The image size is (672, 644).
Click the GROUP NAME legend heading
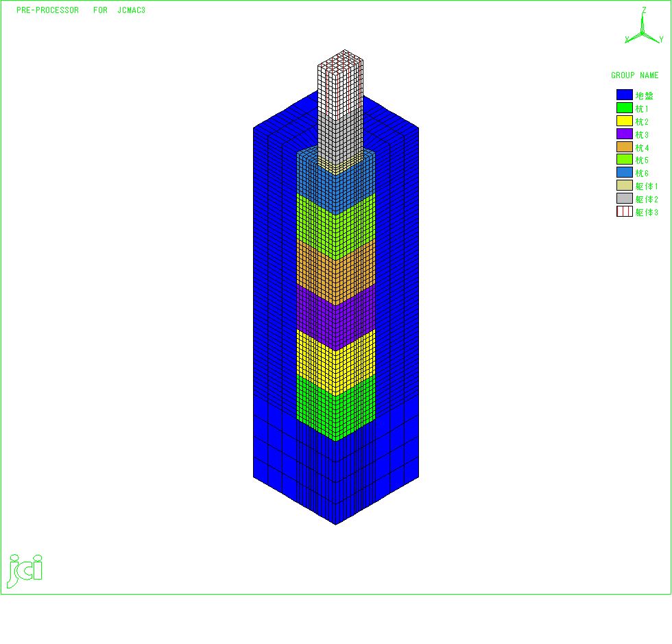click(634, 75)
